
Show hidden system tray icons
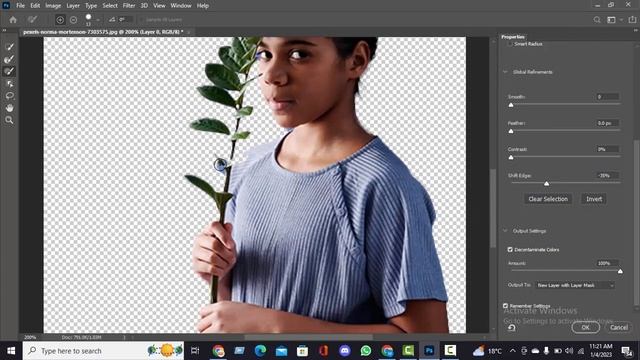click(x=513, y=351)
